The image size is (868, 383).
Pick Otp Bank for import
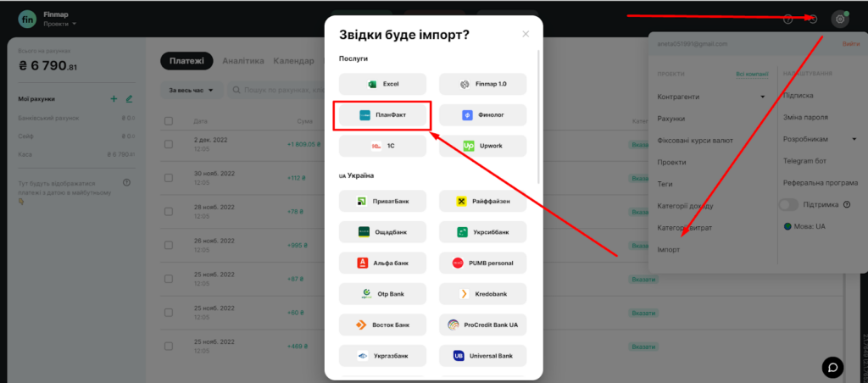coord(382,294)
